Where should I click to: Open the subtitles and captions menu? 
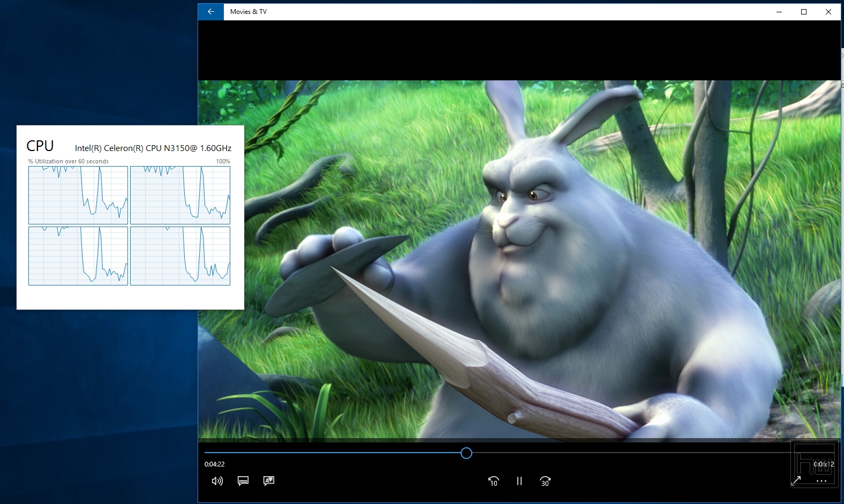[x=243, y=481]
